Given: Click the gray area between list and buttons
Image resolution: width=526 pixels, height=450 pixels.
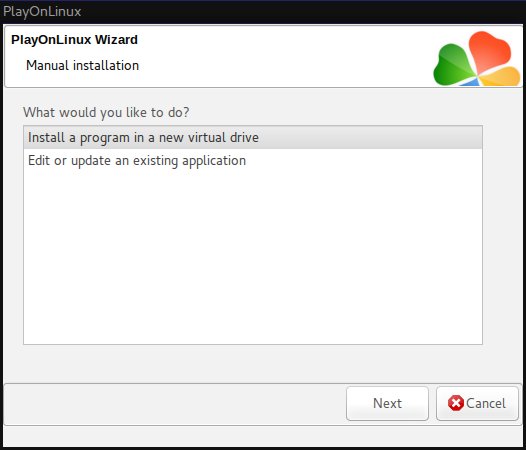Looking at the screenshot, I should pos(253,364).
